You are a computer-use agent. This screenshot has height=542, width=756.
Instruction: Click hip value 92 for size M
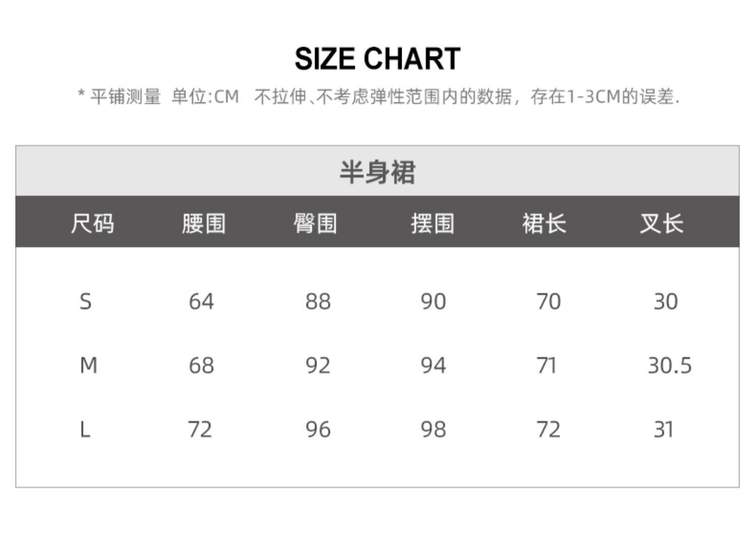coord(318,365)
